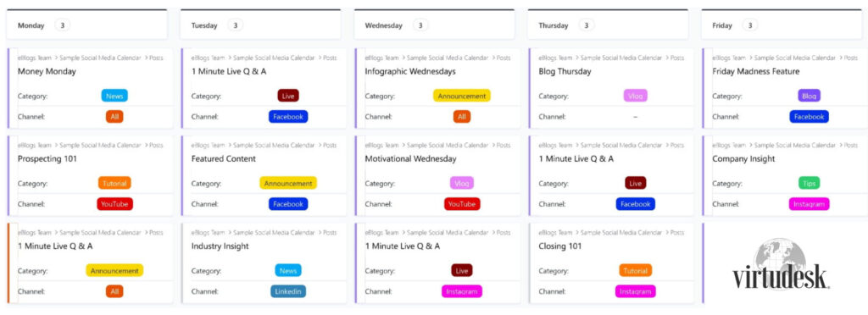Click the Blog category tag on Friday Madness
The height and width of the screenshot is (315, 868).
pyautogui.click(x=810, y=96)
